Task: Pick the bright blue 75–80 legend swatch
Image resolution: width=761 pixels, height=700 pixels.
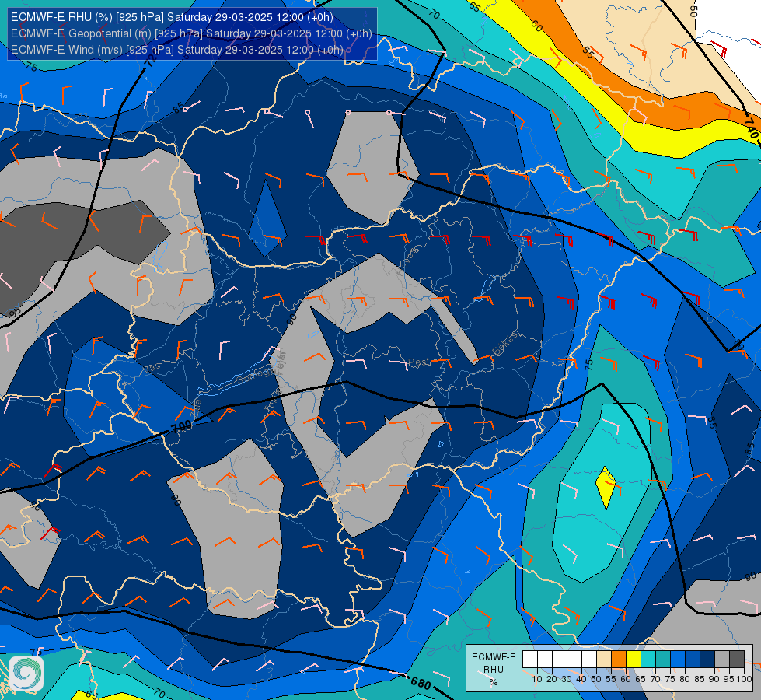Action: click(678, 660)
